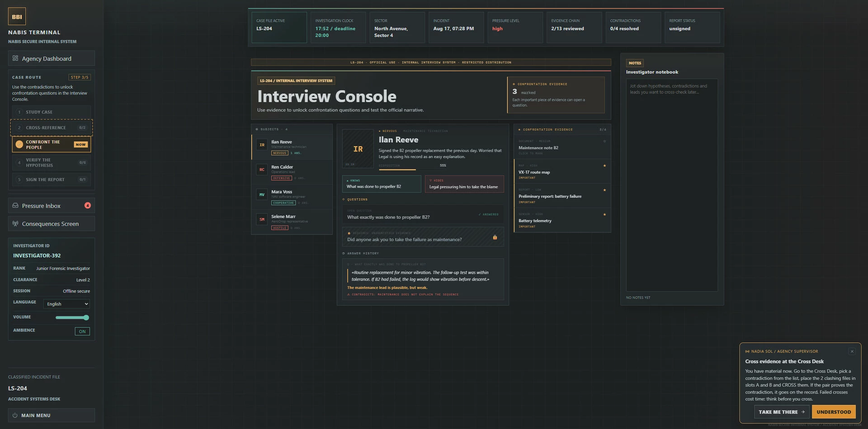Open the Language dropdown
Image resolution: width=868 pixels, height=429 pixels.
pos(66,304)
